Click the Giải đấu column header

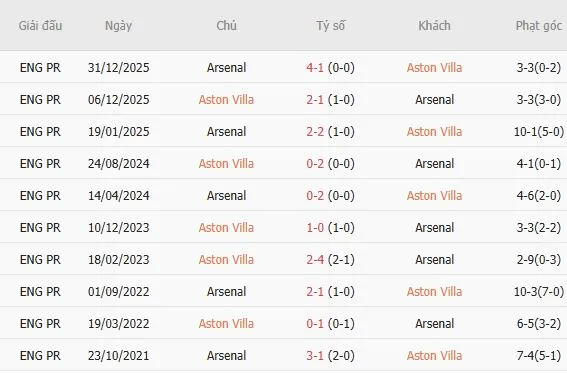coord(40,26)
